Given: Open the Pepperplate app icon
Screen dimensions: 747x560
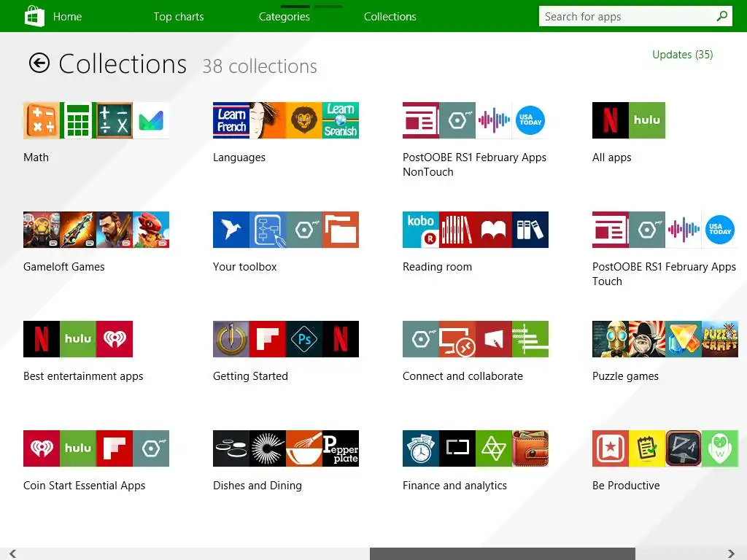Looking at the screenshot, I should click(341, 448).
